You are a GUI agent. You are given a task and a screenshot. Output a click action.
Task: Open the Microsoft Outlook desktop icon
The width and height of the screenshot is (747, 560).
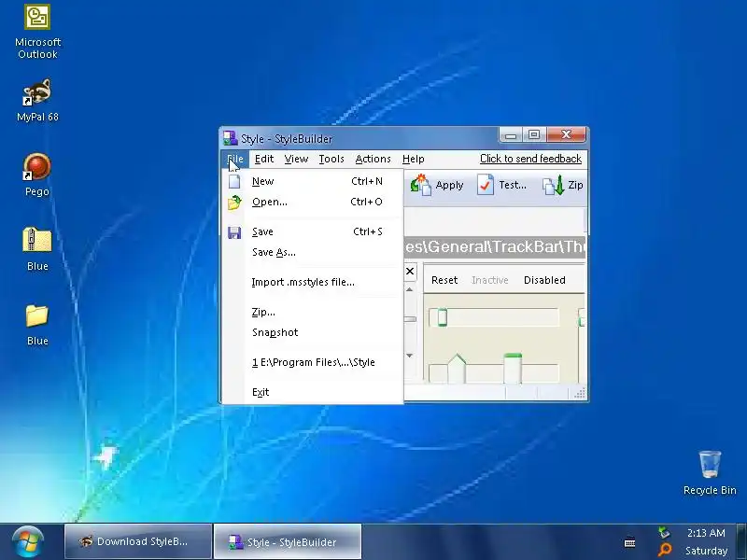[x=37, y=32]
